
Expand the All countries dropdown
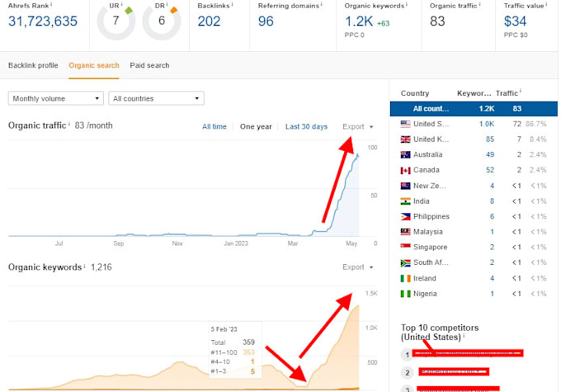157,98
